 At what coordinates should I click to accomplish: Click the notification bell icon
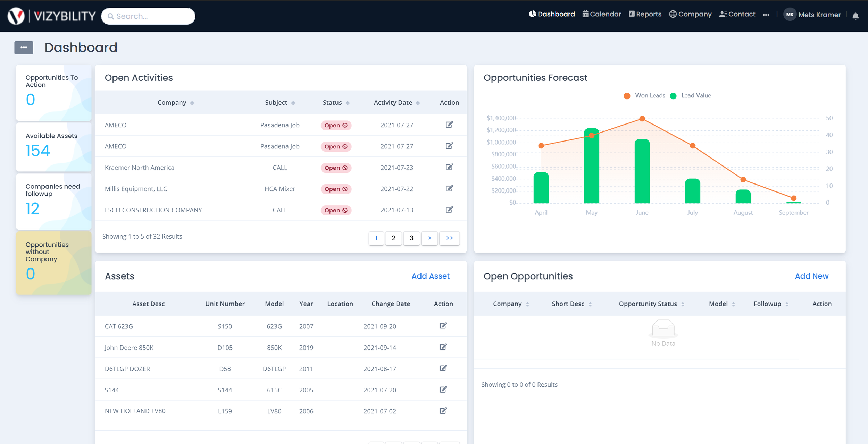point(856,16)
